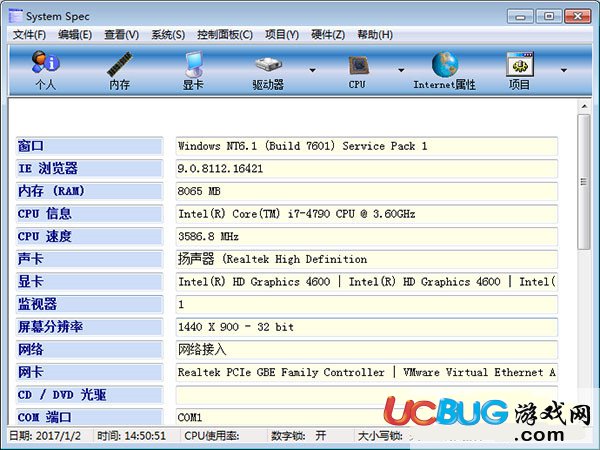Click the 屏幕分辨率 label
This screenshot has height=450, width=600.
[x=90, y=327]
